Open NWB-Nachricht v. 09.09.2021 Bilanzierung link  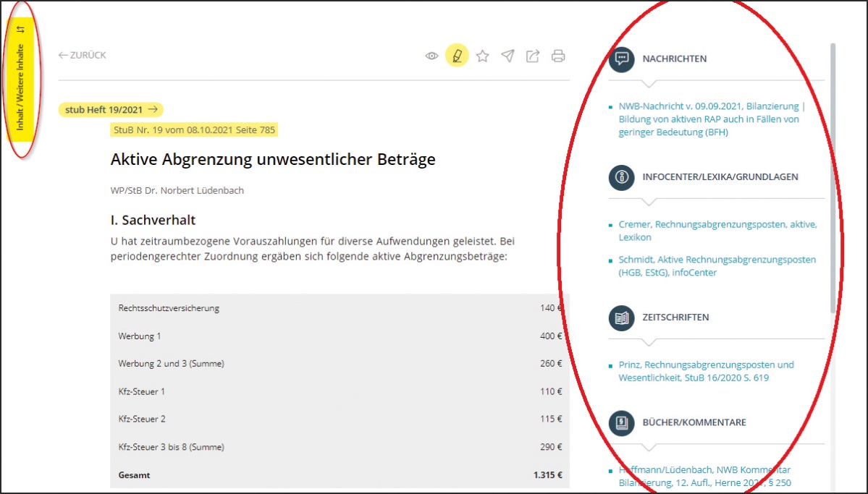pyautogui.click(x=711, y=119)
